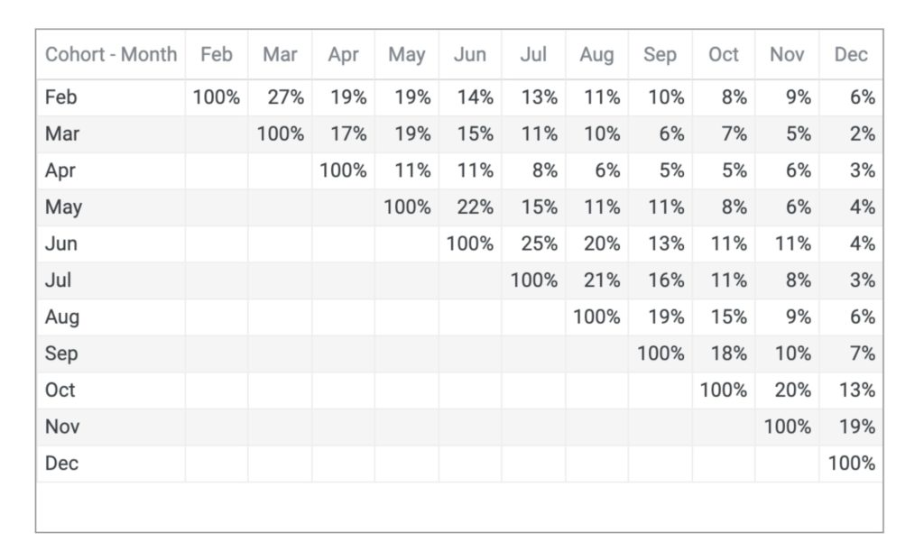This screenshot has width=924, height=560.
Task: Click the "Cohort - Month" header cell
Action: point(111,54)
